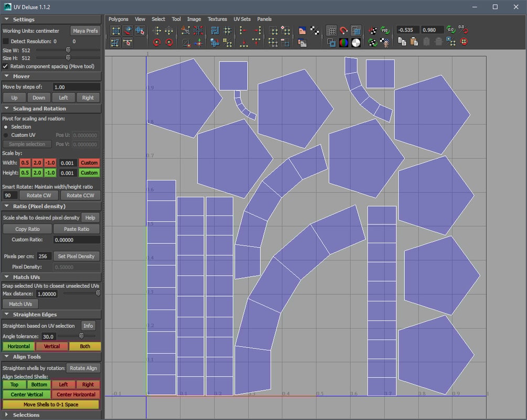Click the Maya Prefs button

[85, 30]
